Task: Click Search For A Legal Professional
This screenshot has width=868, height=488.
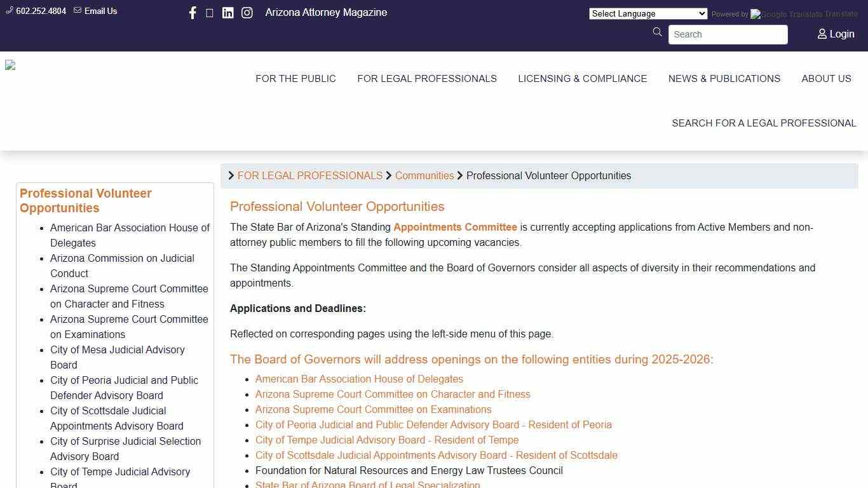Action: click(764, 123)
